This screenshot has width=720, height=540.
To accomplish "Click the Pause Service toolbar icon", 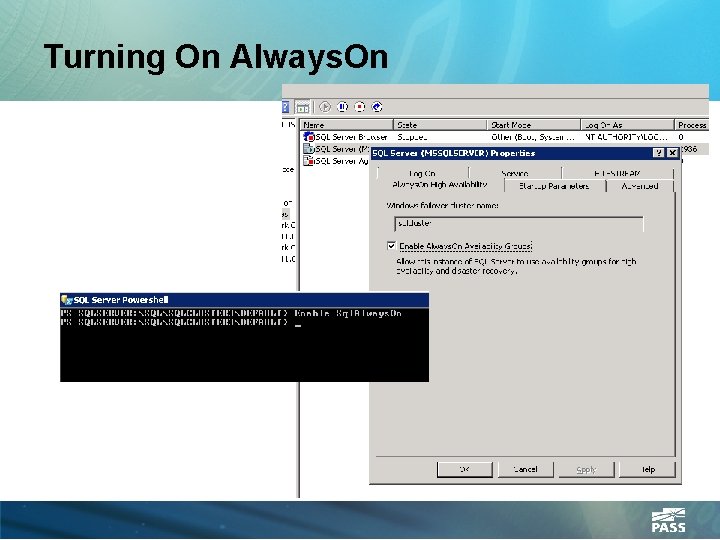I will 342,107.
